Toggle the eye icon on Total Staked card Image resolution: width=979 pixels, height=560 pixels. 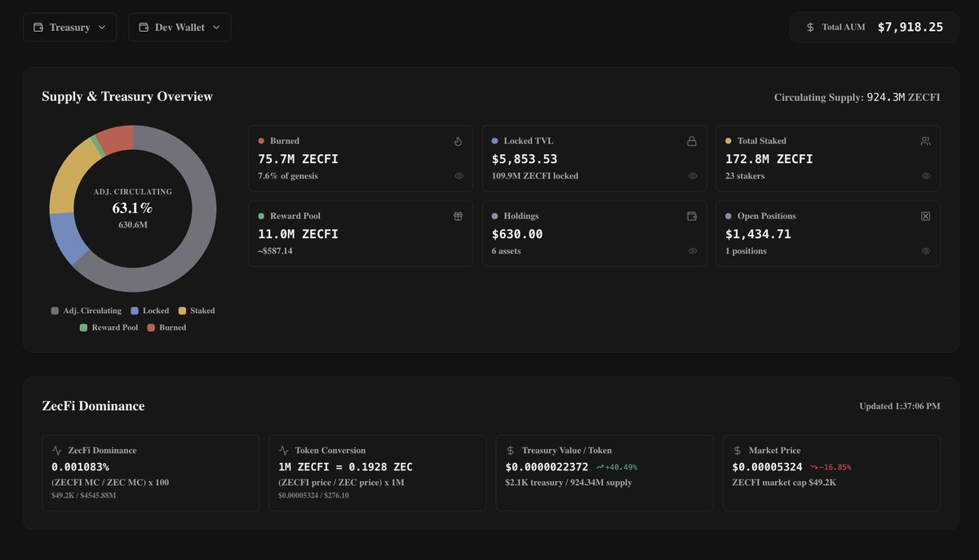[926, 176]
